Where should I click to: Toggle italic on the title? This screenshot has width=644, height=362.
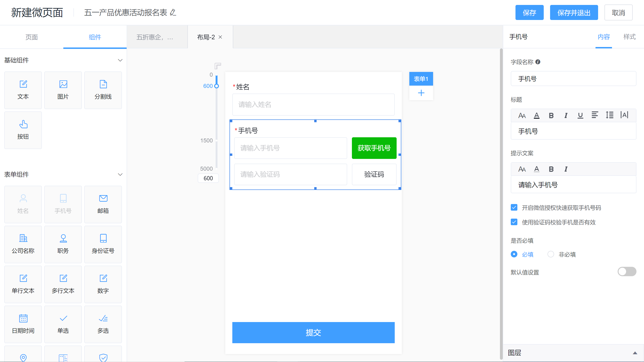pos(566,115)
